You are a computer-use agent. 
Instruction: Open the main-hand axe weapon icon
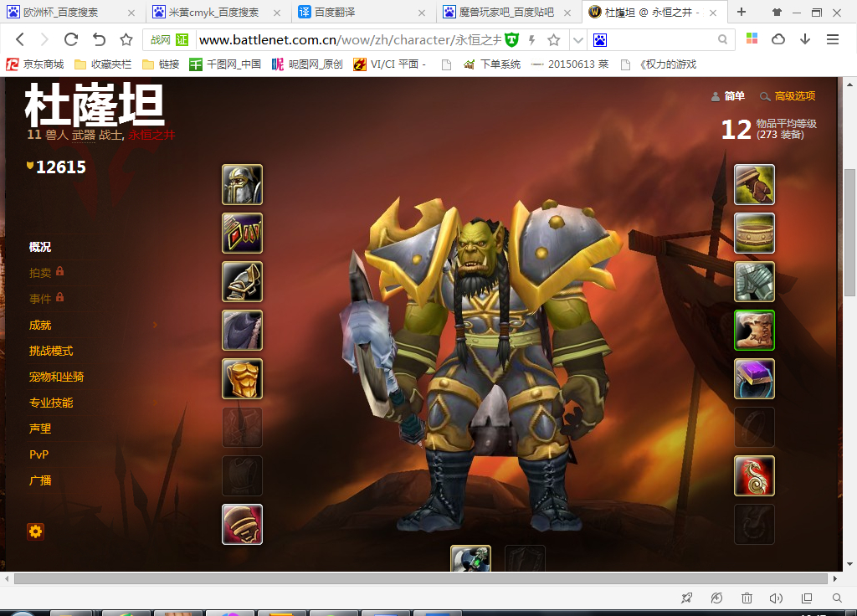[470, 558]
